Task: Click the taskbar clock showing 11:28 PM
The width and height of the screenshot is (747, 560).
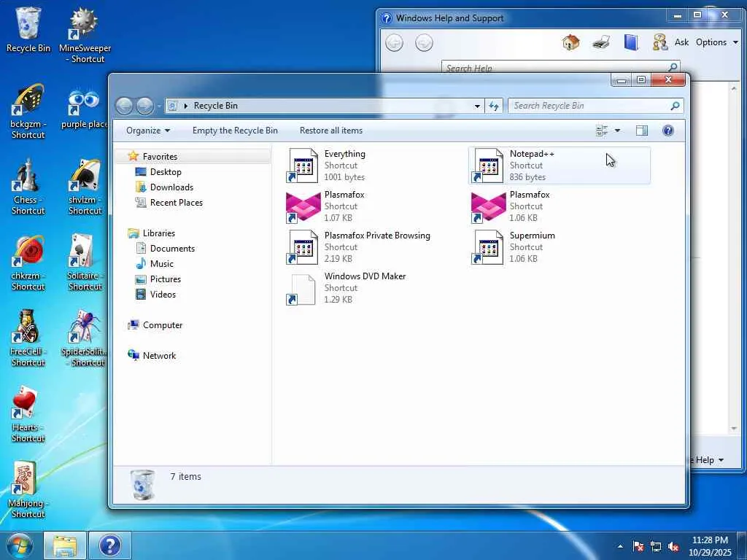Action: (710, 546)
